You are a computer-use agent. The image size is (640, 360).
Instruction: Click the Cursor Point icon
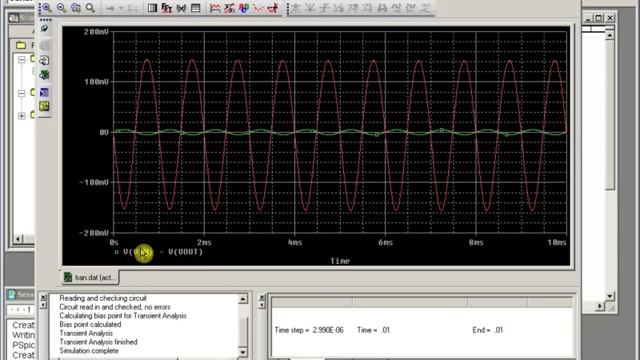[368, 8]
